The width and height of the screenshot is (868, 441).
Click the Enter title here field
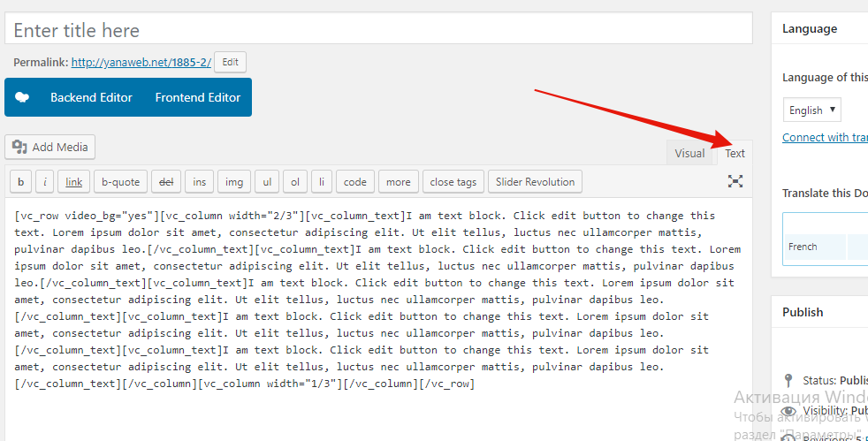(378, 30)
